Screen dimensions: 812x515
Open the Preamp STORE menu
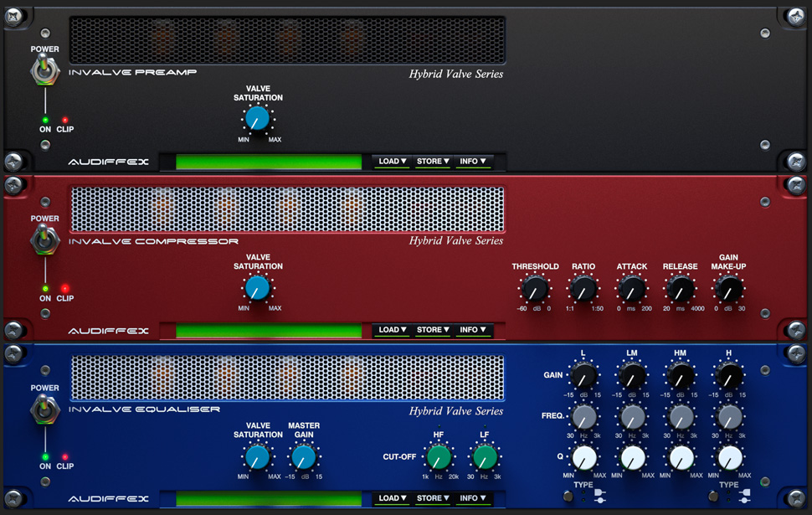pos(433,162)
